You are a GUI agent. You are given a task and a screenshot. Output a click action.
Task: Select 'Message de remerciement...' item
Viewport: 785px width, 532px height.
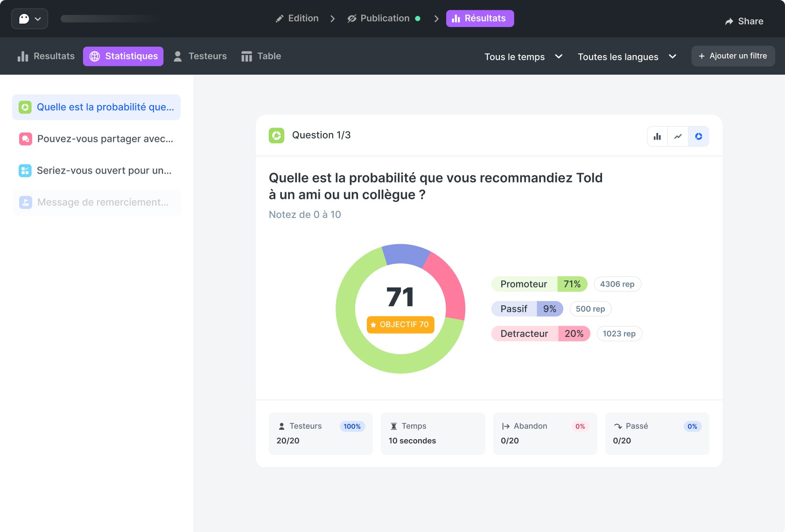[x=96, y=202]
